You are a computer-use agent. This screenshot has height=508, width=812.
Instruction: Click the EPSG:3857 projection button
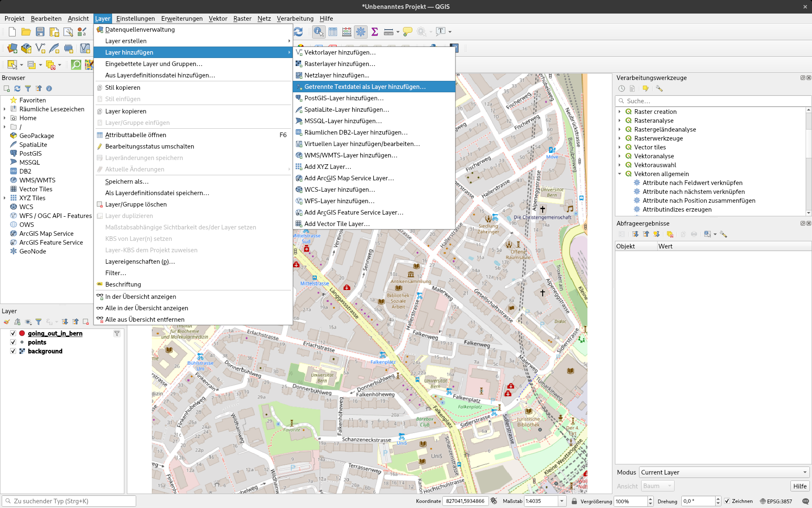pyautogui.click(x=776, y=501)
